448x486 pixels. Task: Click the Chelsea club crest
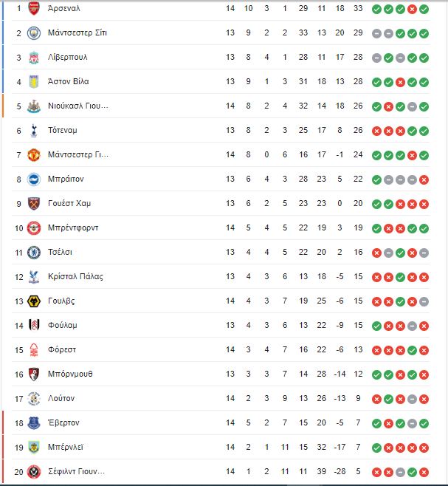coord(34,253)
